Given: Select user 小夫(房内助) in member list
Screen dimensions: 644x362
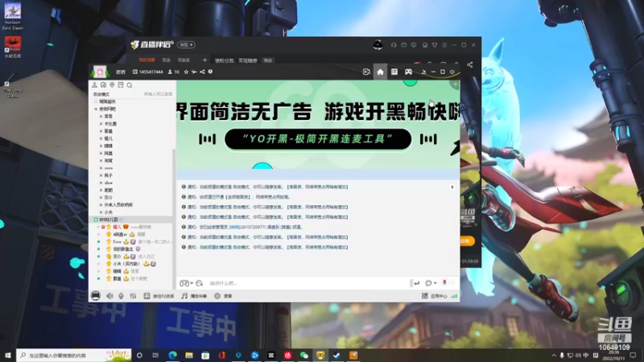Looking at the screenshot, I should tap(126, 264).
